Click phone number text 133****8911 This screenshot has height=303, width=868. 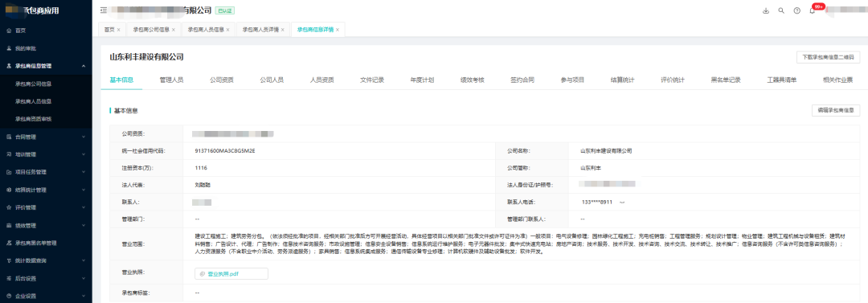tap(597, 203)
